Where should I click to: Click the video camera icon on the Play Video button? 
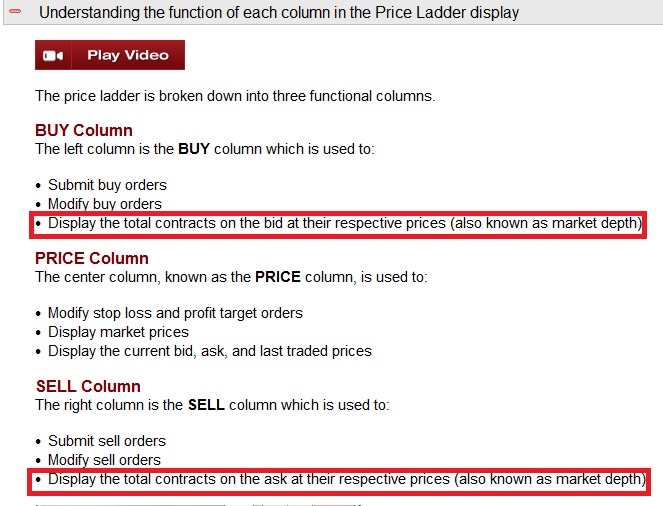(x=54, y=55)
